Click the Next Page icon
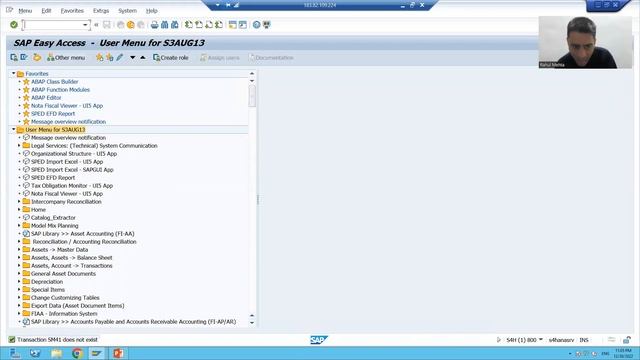Viewport: 640px width, 360px height. 209,25
